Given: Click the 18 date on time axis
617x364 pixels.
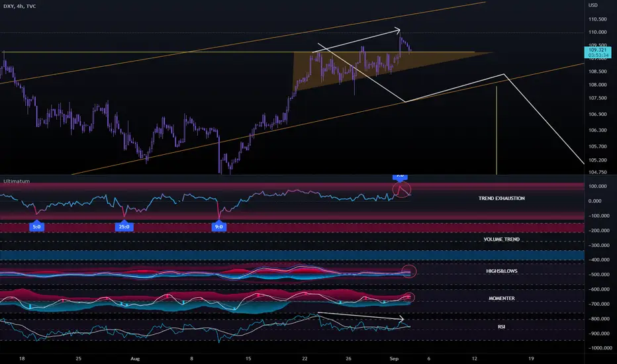Looking at the screenshot, I should tap(22, 359).
